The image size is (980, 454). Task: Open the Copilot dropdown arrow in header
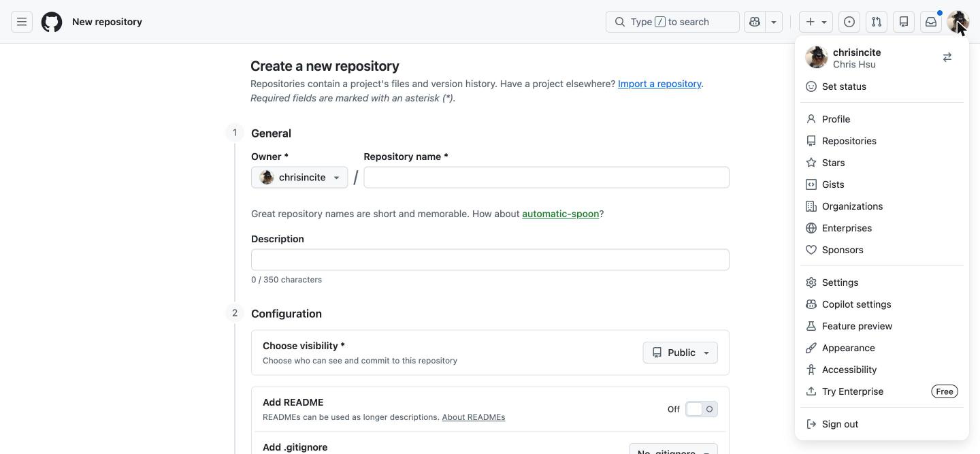774,22
